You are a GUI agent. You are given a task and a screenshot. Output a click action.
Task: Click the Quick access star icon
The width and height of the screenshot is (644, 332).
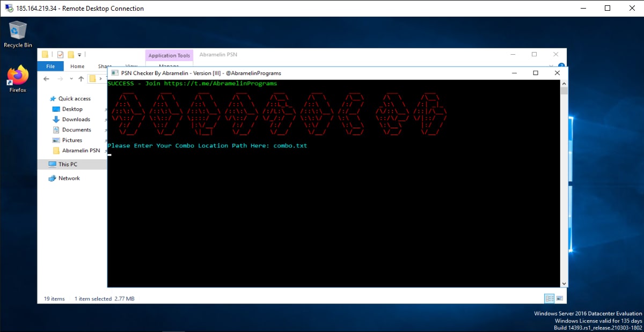(53, 99)
